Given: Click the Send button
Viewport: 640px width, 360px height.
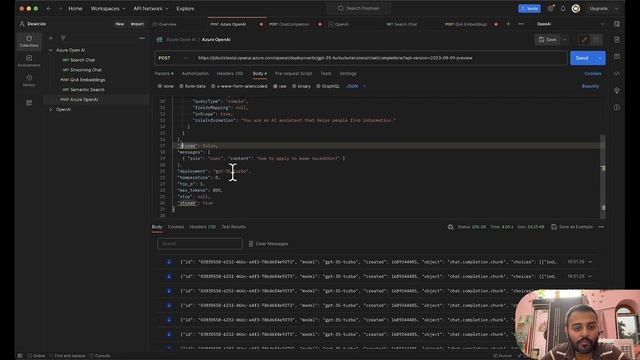Looking at the screenshot, I should (582, 58).
